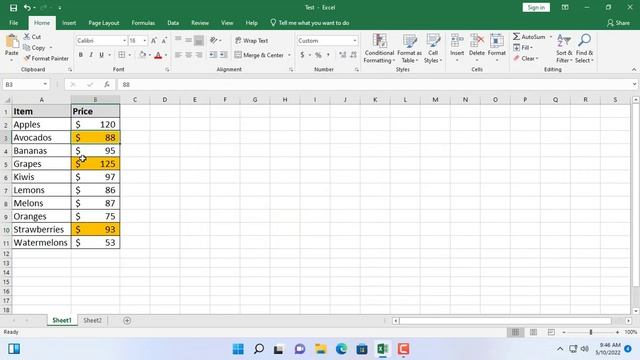Open Excel from the Windows taskbar

pos(382,349)
